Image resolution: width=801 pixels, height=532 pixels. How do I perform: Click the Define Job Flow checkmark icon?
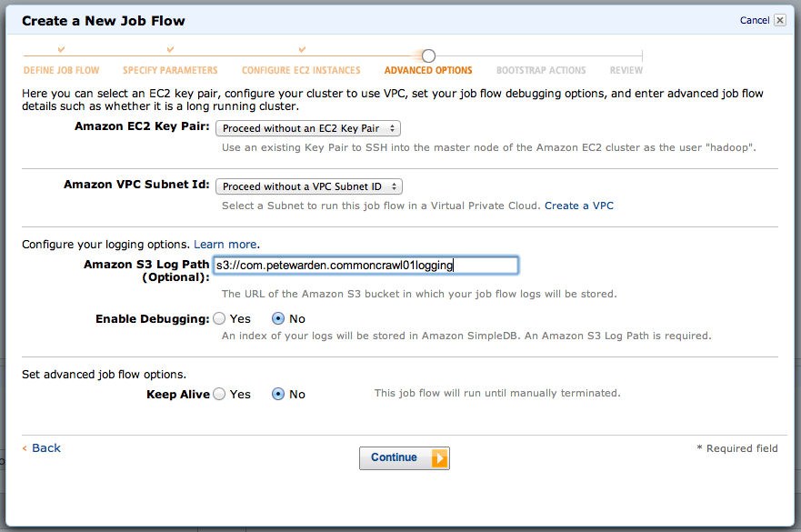[61, 50]
